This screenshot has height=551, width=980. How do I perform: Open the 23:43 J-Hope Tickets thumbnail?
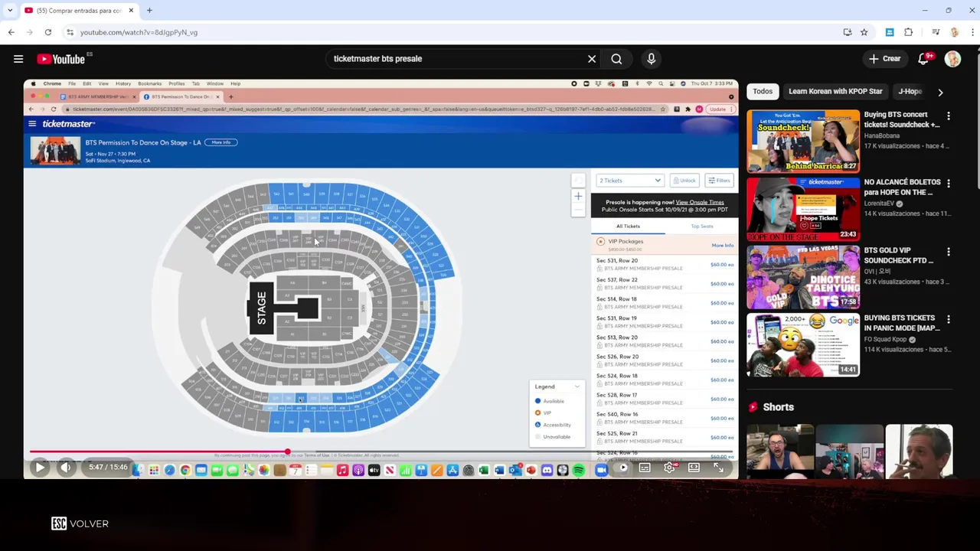[x=803, y=210]
